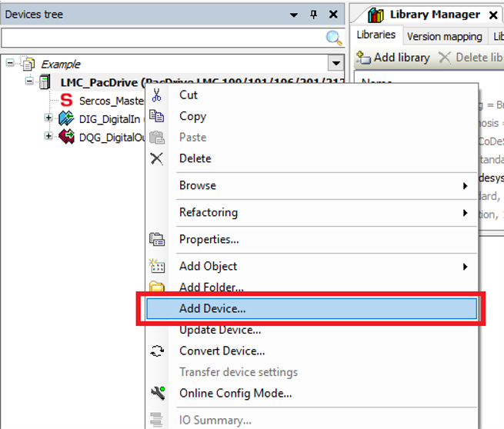Open the Browse submenu
The height and width of the screenshot is (429, 504).
198,185
